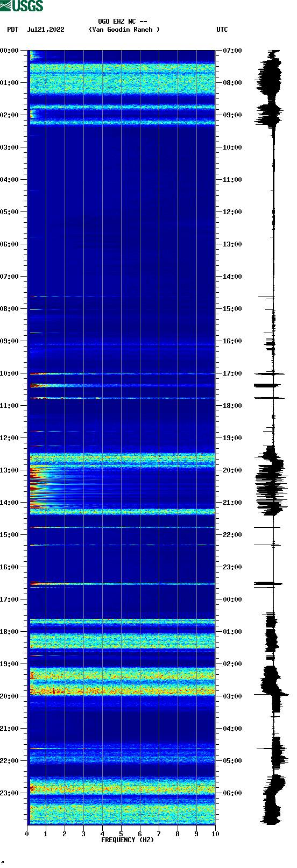Click the UTC time label 13:00
Screen dimensions: 297x868
point(232,244)
